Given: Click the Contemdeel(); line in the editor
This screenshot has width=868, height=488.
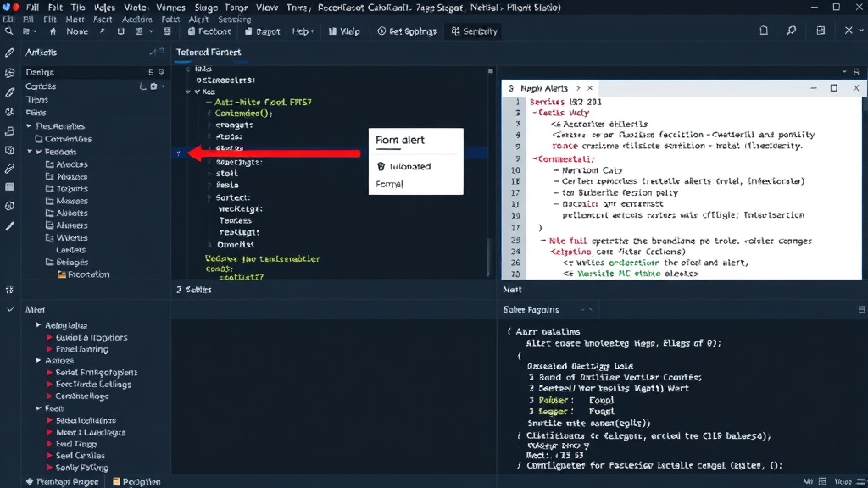Looking at the screenshot, I should tap(243, 113).
